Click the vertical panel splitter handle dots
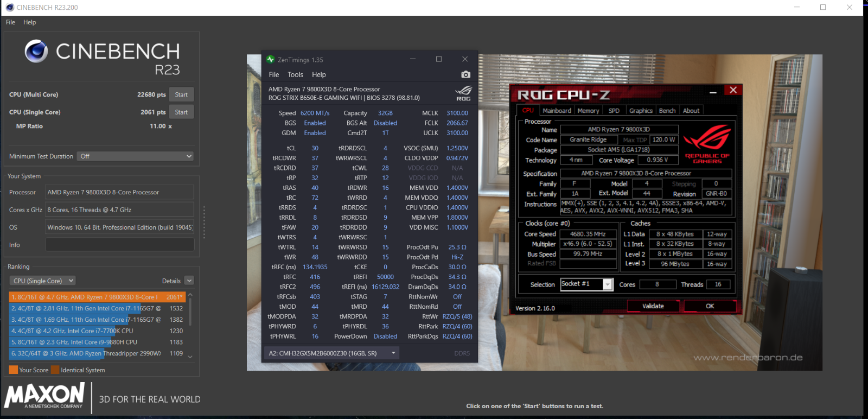The height and width of the screenshot is (419, 868). (204, 223)
